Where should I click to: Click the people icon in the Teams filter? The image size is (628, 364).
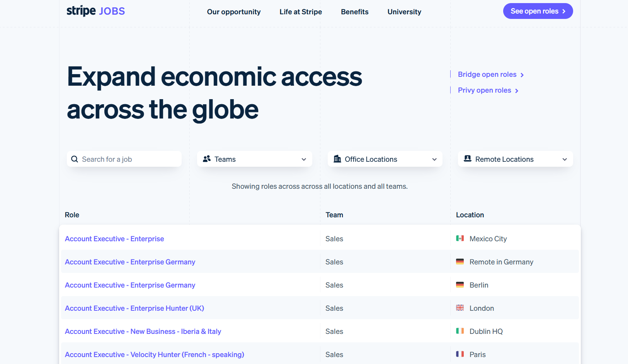(206, 159)
